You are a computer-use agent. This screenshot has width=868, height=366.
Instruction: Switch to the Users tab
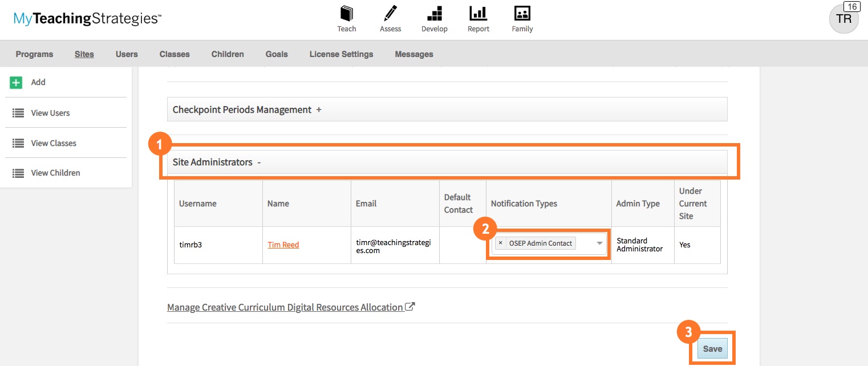pyautogui.click(x=127, y=54)
